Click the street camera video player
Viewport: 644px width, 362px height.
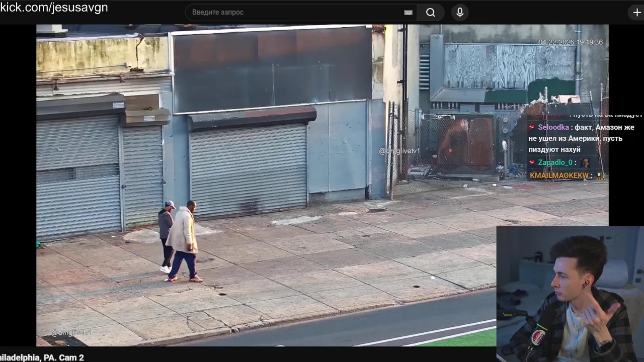coord(322,185)
